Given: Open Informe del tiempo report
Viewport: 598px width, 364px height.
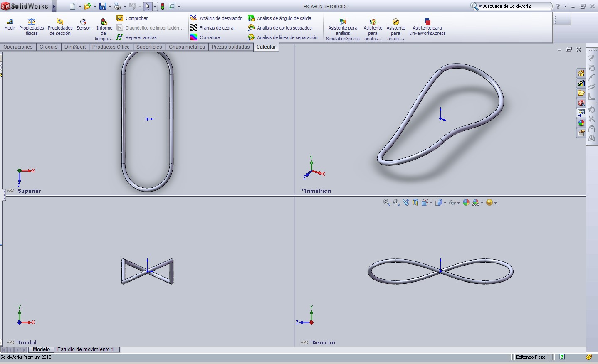Looking at the screenshot, I should click(104, 30).
